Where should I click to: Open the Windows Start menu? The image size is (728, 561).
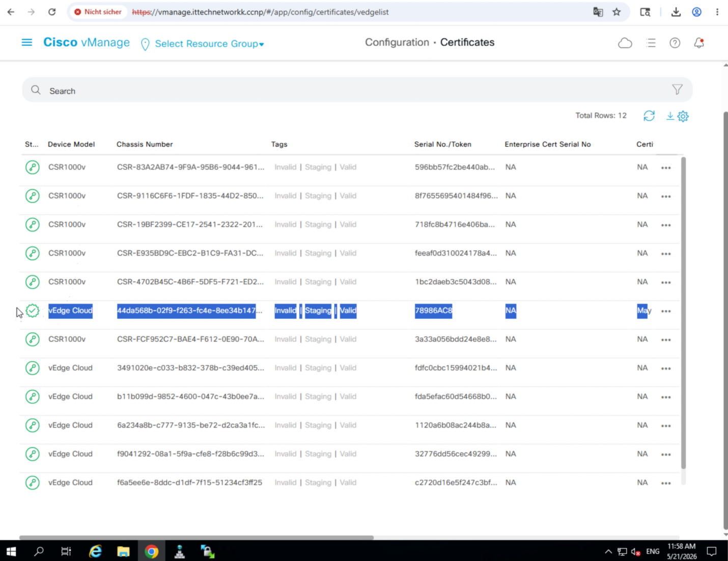[x=11, y=551]
